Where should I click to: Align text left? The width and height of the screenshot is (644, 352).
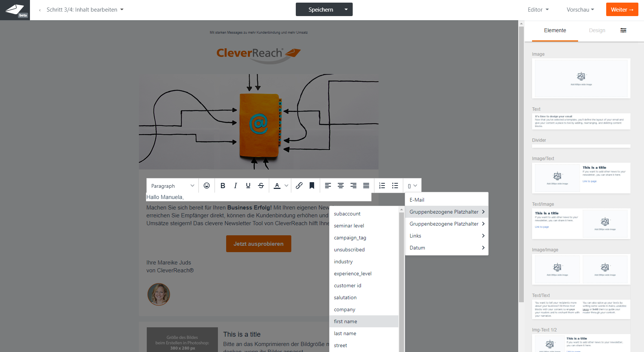click(328, 186)
